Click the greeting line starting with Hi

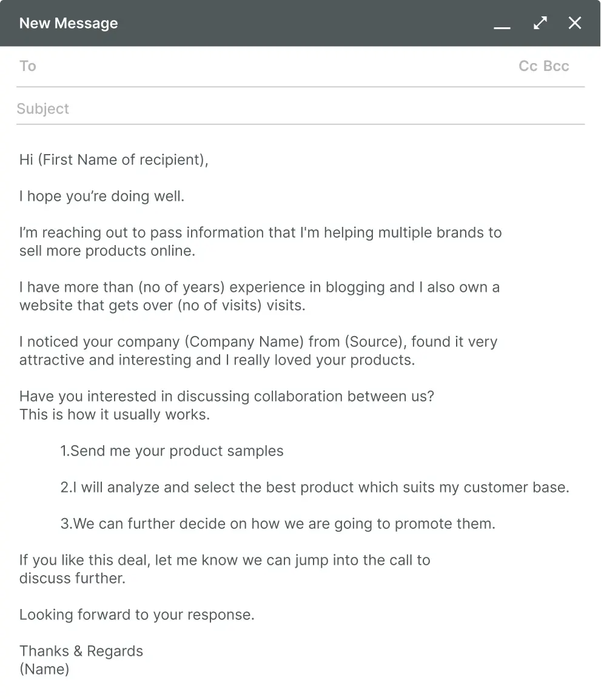click(113, 160)
